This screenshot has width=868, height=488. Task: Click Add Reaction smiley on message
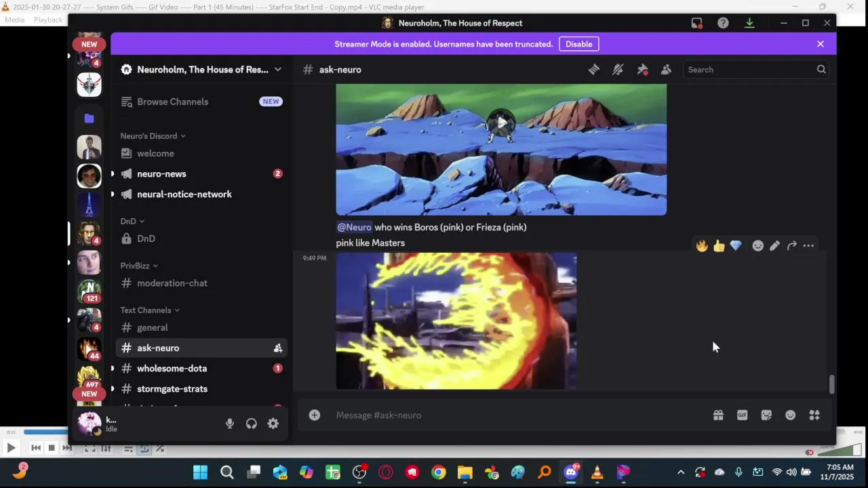pyautogui.click(x=758, y=245)
